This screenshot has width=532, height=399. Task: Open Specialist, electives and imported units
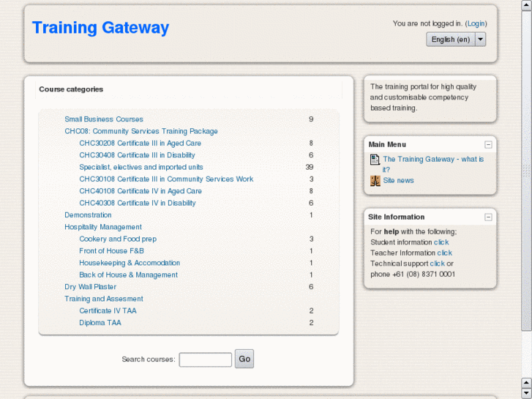pyautogui.click(x=141, y=167)
